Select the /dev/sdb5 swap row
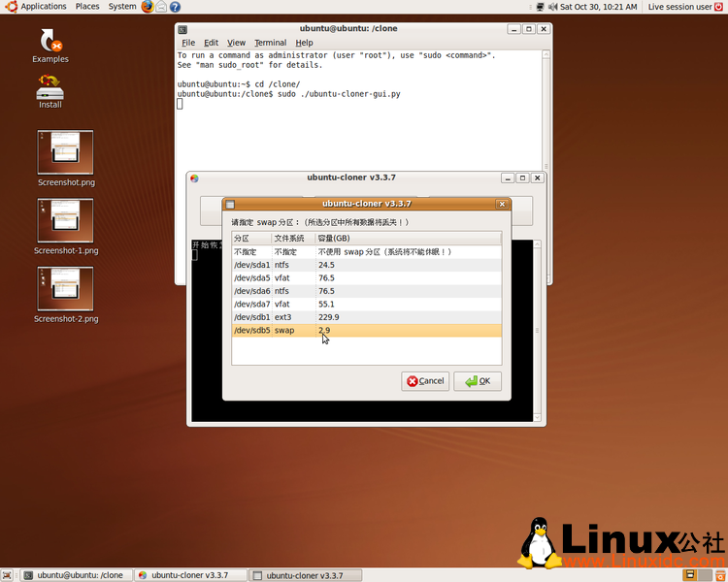 pyautogui.click(x=367, y=331)
